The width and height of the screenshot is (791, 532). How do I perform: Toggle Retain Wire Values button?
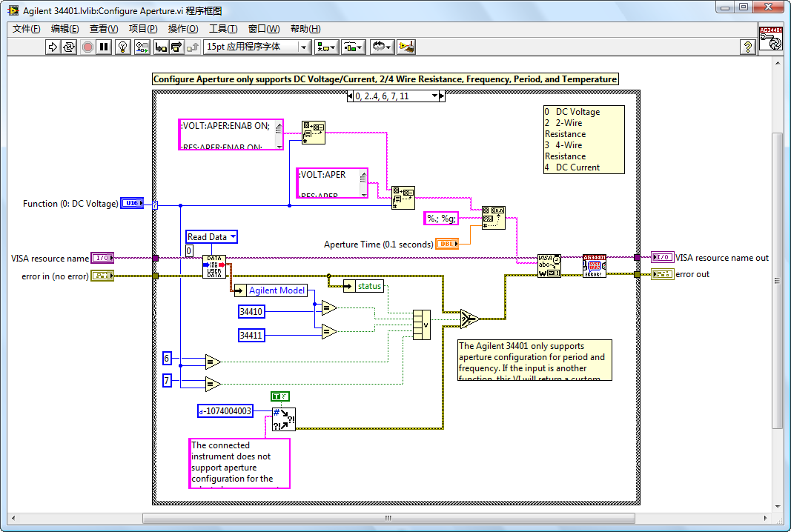[142, 47]
